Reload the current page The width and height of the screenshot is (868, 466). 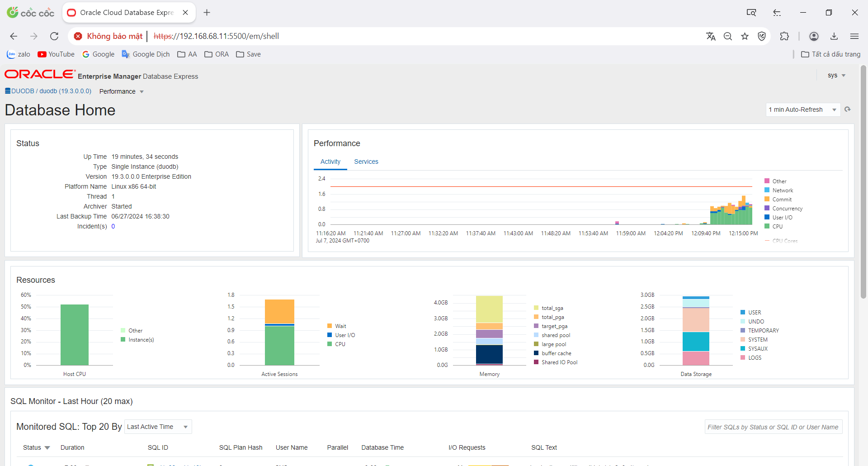54,36
